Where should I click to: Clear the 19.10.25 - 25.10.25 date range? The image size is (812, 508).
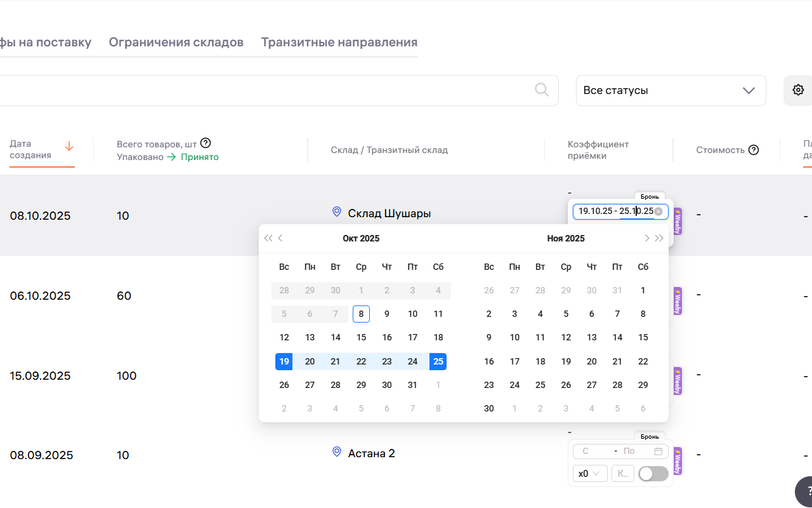658,211
